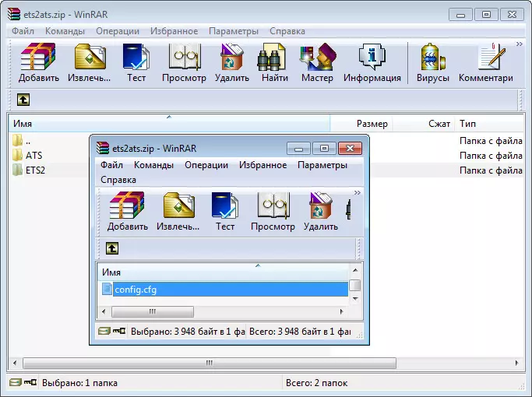
Task: Click Найти binoculars icon in back window
Action: tap(271, 56)
